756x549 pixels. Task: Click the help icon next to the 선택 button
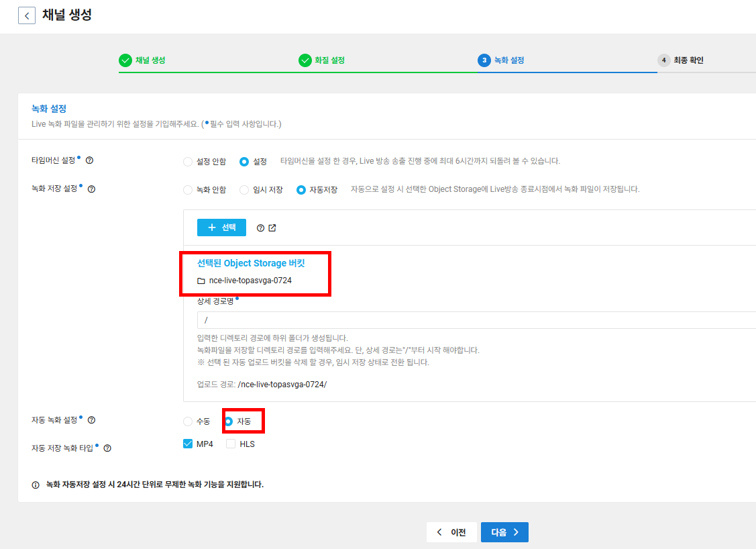(x=260, y=228)
